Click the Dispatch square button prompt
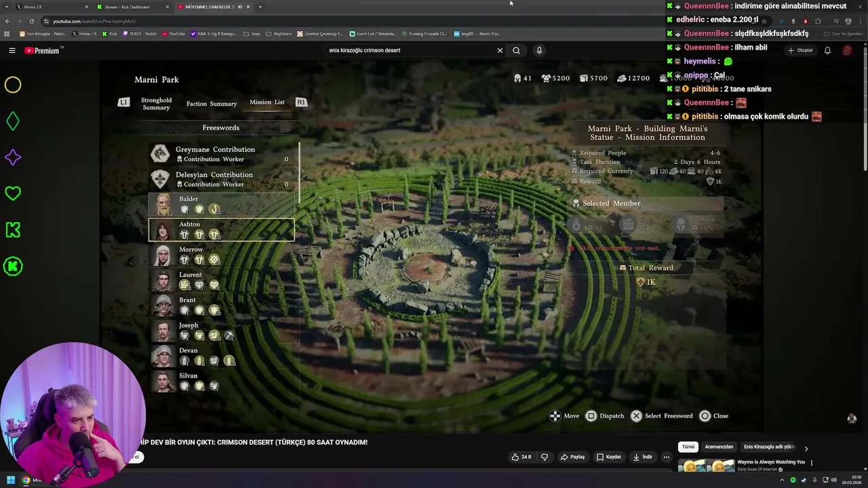Screen dimensions: 868x488 [x=605, y=416]
